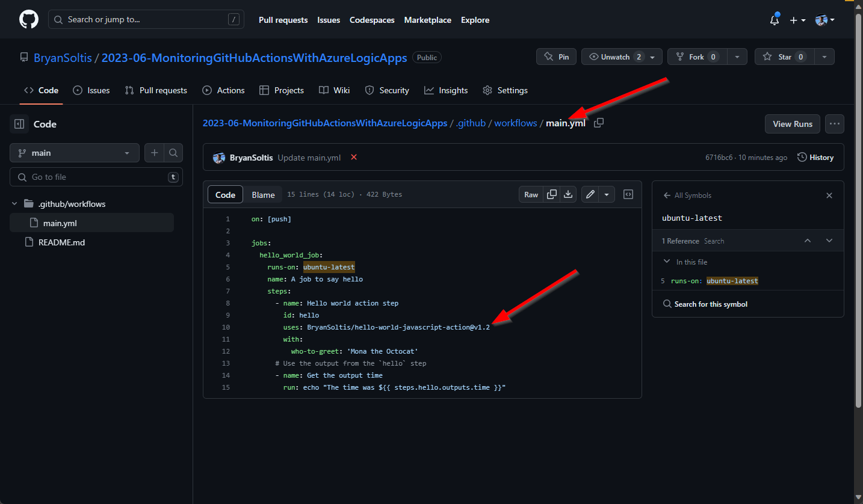The width and height of the screenshot is (863, 504).
Task: Download the raw file
Action: pos(568,194)
